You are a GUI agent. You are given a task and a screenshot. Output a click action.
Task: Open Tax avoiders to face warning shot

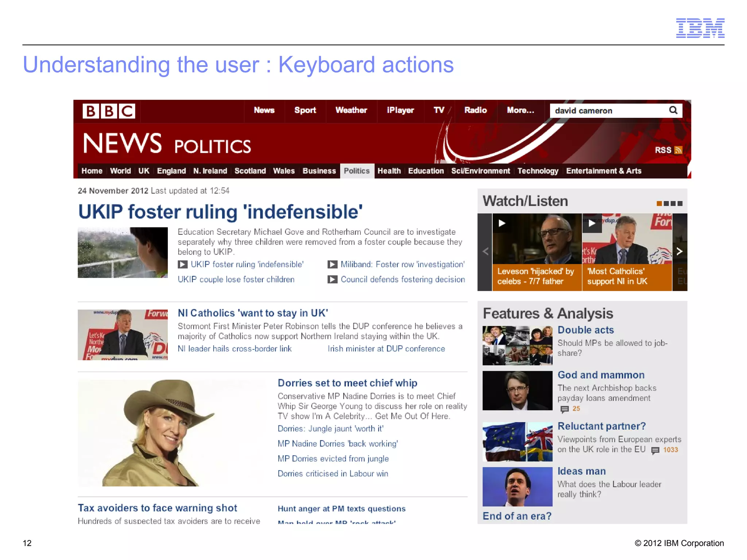coord(157,508)
